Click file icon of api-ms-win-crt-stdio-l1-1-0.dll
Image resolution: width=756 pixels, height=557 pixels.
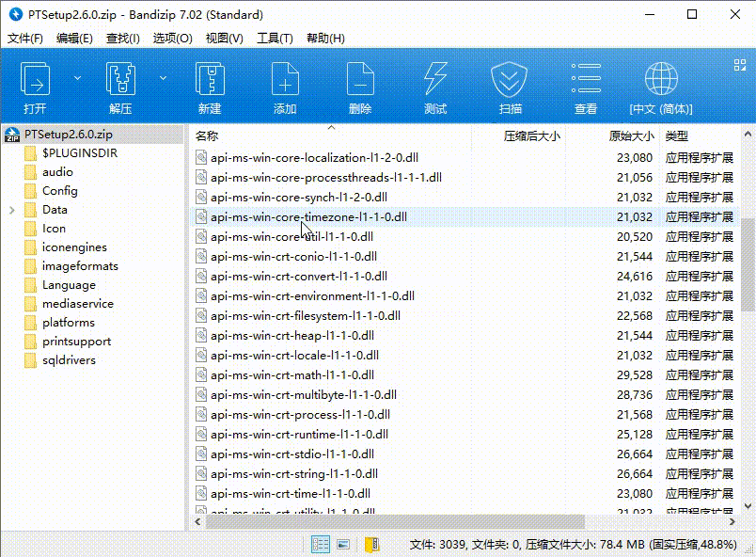(x=201, y=454)
